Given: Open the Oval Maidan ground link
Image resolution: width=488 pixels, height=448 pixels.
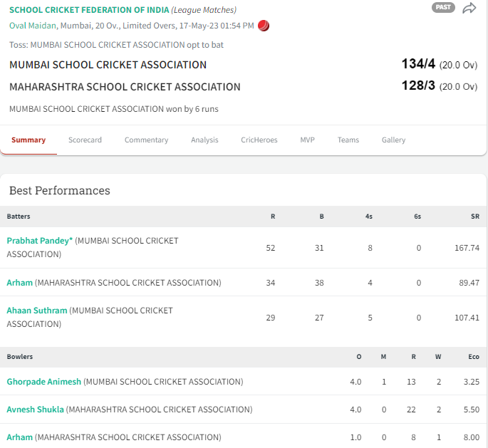Looking at the screenshot, I should click(33, 26).
